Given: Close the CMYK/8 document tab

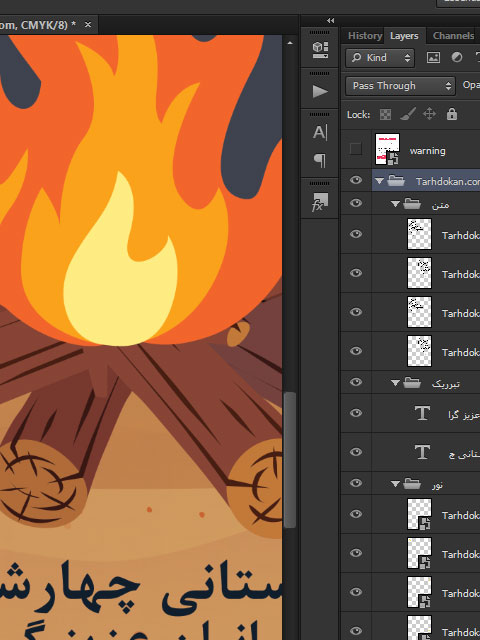Looking at the screenshot, I should click(x=88, y=24).
